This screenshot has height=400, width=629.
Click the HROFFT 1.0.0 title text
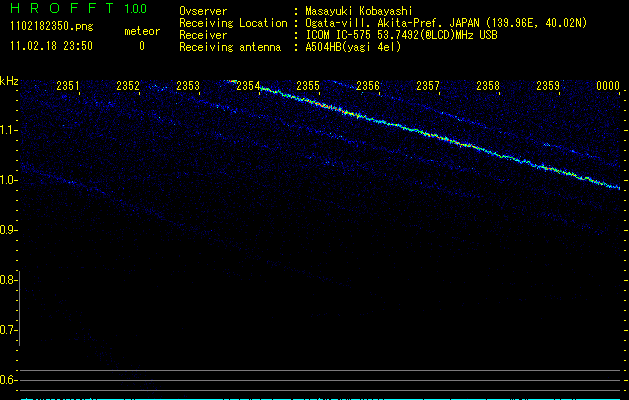79,8
